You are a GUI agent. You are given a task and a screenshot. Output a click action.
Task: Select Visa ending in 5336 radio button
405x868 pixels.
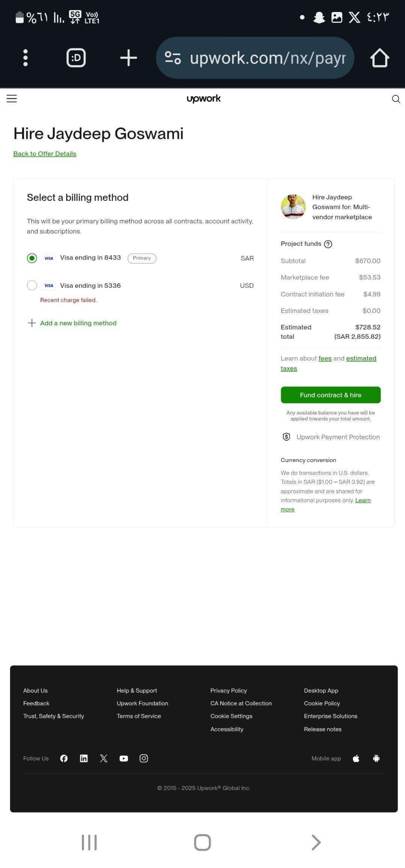click(x=32, y=285)
